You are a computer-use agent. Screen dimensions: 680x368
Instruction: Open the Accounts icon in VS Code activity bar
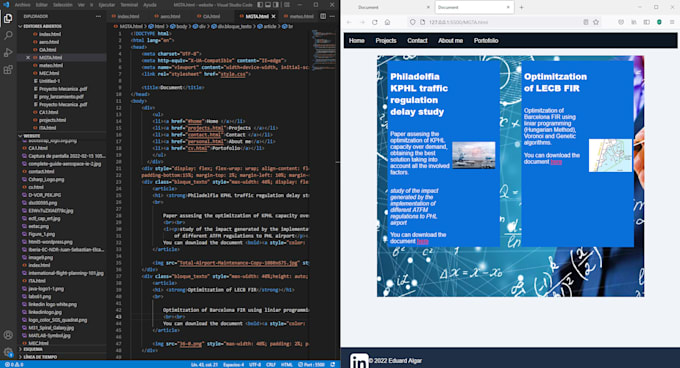[8, 335]
